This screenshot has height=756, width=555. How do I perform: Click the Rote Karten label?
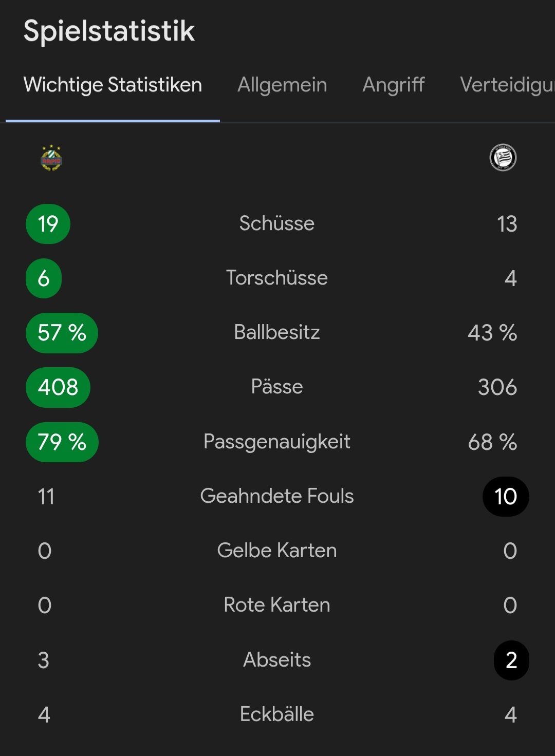(x=277, y=605)
